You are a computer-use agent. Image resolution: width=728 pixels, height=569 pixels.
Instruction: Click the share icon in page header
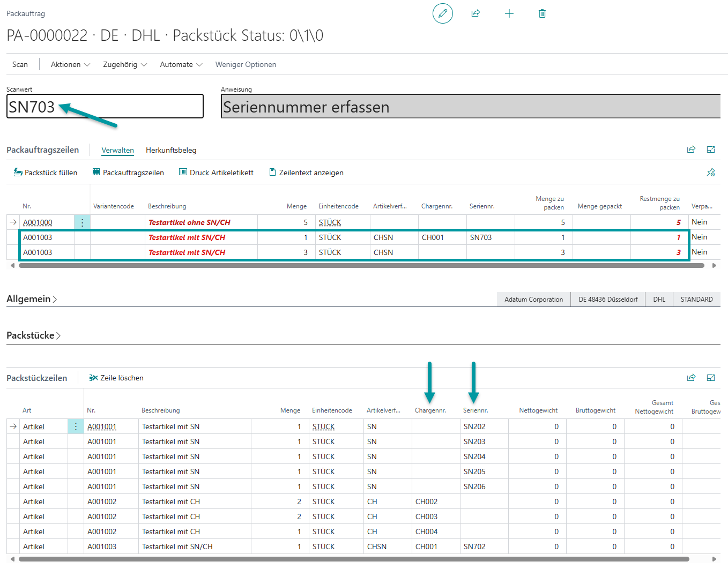pyautogui.click(x=476, y=13)
